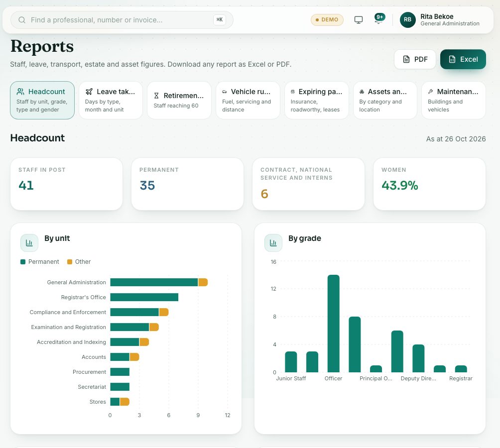Switch to the Maintenance report tab
Screen dimensions: 500x448
coord(454,101)
